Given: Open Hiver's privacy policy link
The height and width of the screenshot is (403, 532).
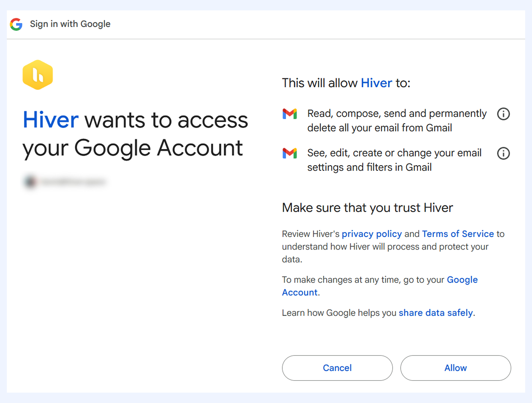Looking at the screenshot, I should (372, 234).
